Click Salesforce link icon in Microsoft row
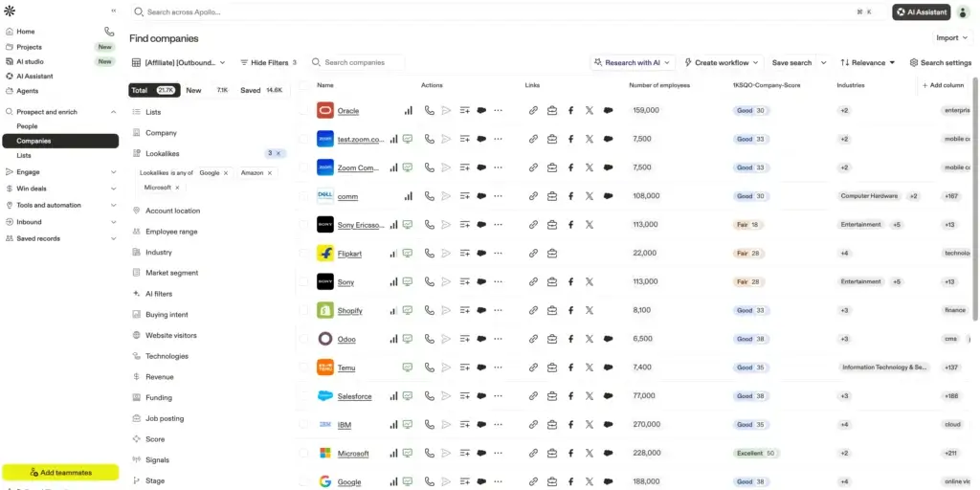Viewport: 980px width, 490px height. (x=608, y=453)
